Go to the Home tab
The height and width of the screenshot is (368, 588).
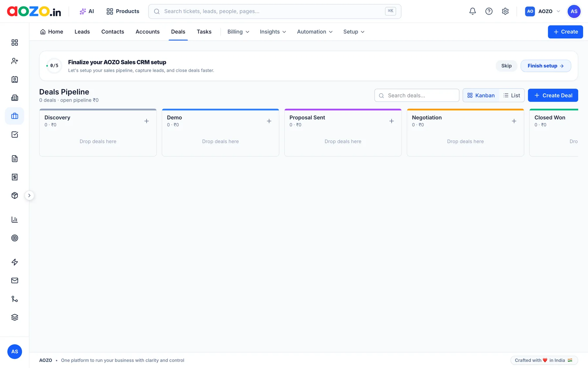52,32
